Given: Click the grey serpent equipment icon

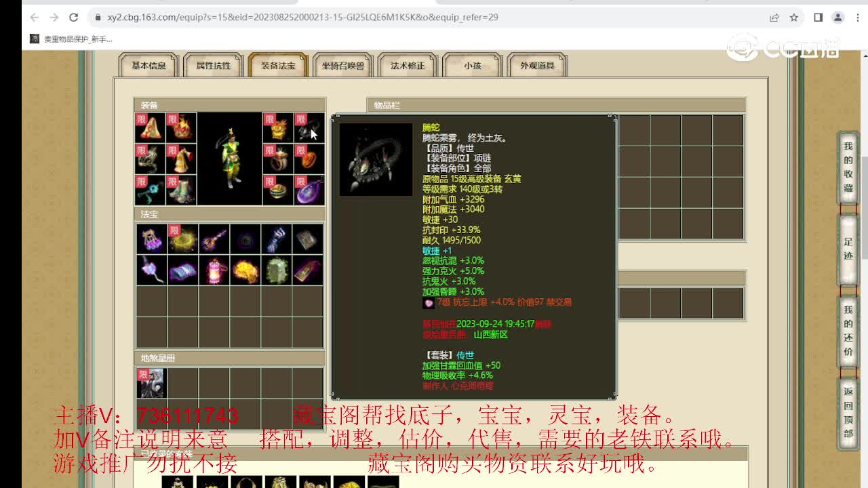Looking at the screenshot, I should 151,159.
